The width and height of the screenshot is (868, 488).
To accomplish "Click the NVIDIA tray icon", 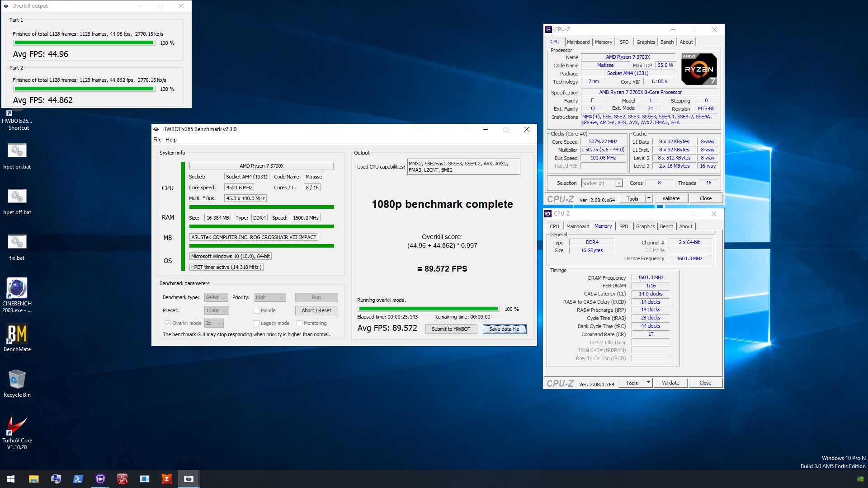I will coord(860,479).
